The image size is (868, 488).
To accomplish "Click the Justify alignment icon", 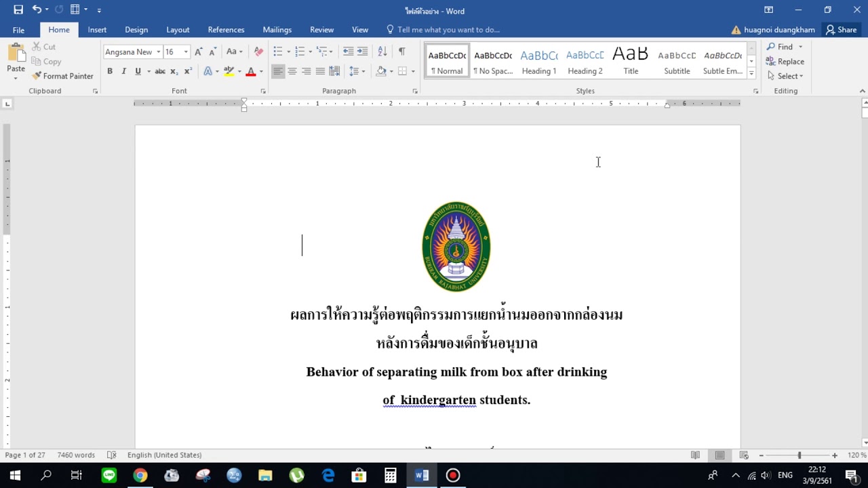I will tap(320, 71).
